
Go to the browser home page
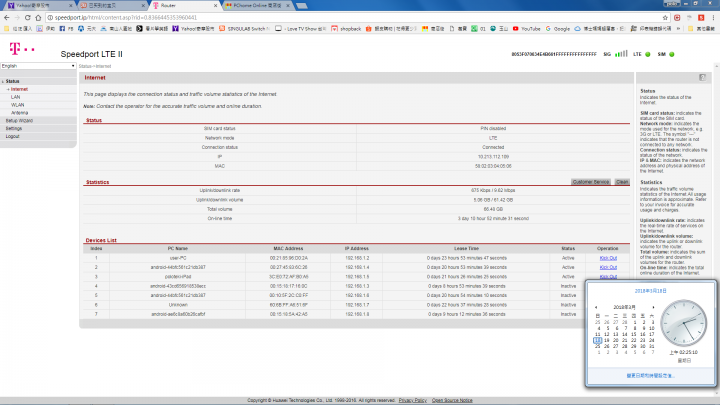[x=38, y=17]
